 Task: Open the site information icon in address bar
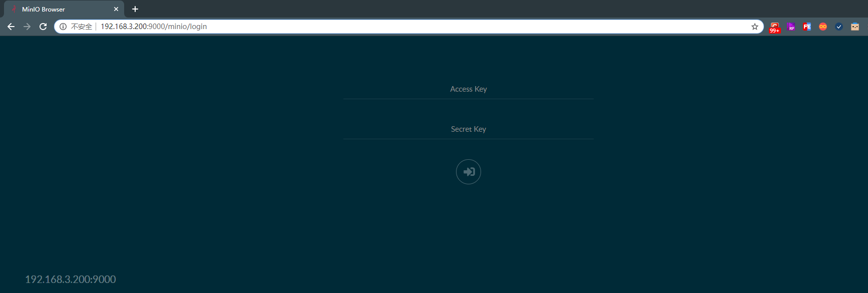point(63,27)
